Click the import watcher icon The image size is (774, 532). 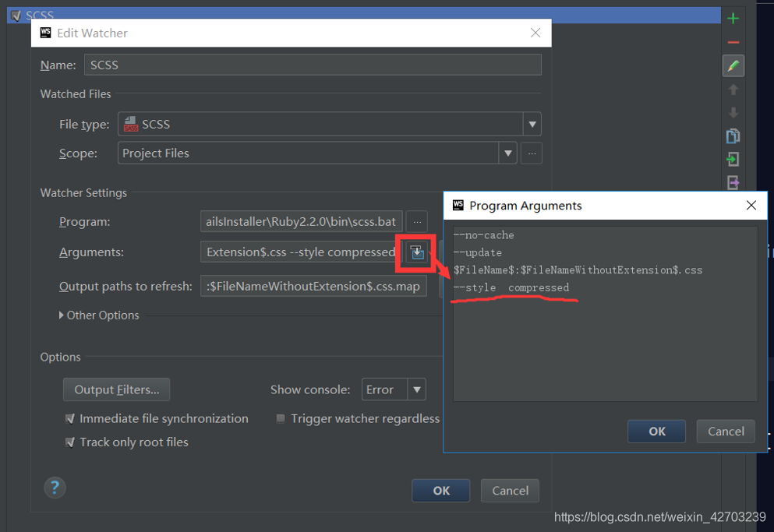pyautogui.click(x=733, y=159)
